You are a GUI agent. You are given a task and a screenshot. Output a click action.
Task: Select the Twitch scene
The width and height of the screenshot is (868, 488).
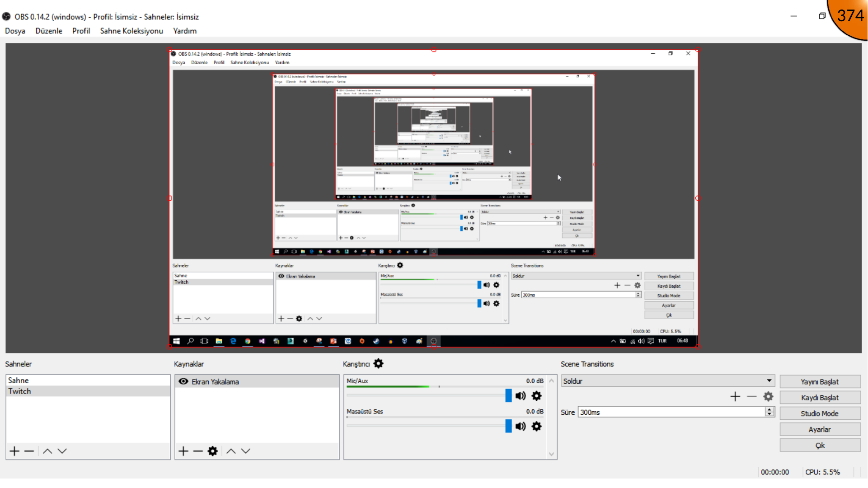click(x=88, y=391)
